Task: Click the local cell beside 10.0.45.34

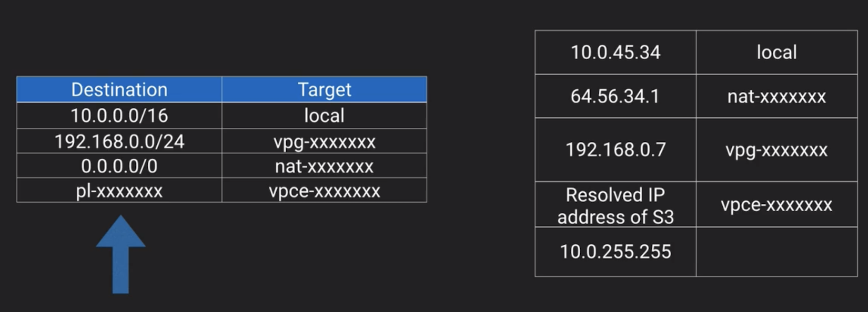Action: pyautogui.click(x=776, y=53)
